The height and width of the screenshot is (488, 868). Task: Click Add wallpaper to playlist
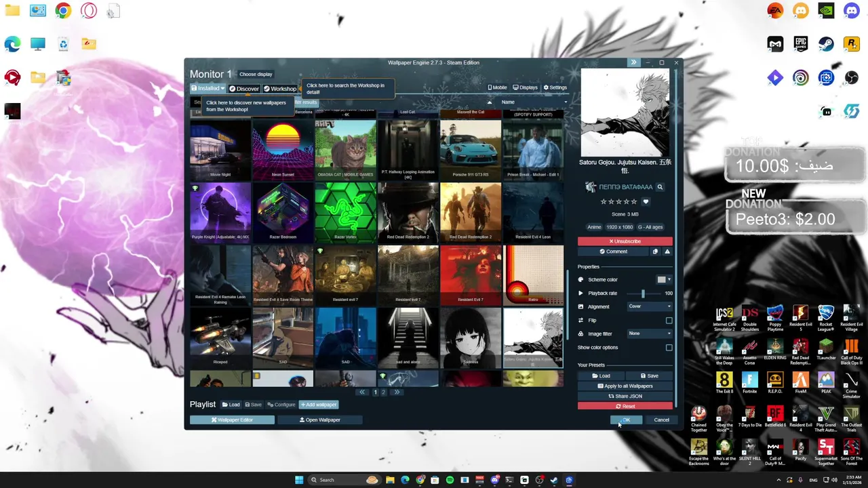pyautogui.click(x=319, y=405)
